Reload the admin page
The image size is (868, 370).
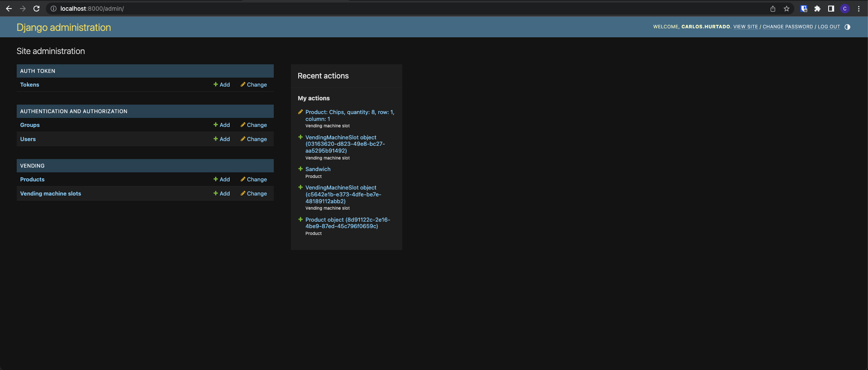(36, 9)
